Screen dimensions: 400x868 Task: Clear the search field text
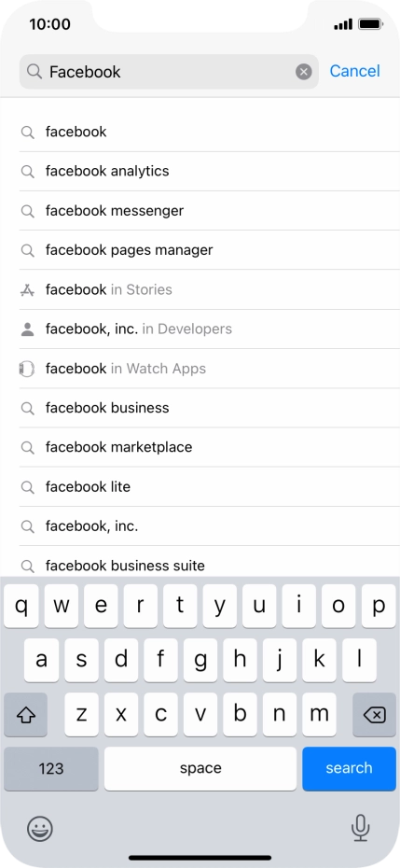click(303, 72)
